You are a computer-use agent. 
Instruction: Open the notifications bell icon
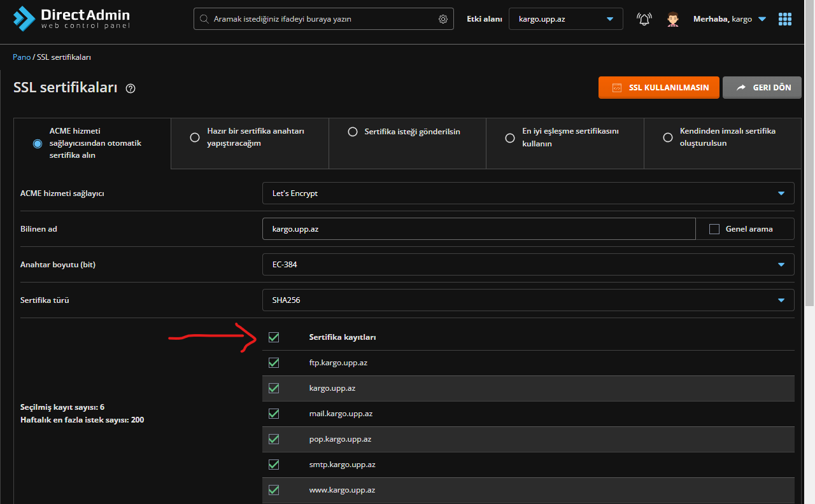(x=644, y=19)
